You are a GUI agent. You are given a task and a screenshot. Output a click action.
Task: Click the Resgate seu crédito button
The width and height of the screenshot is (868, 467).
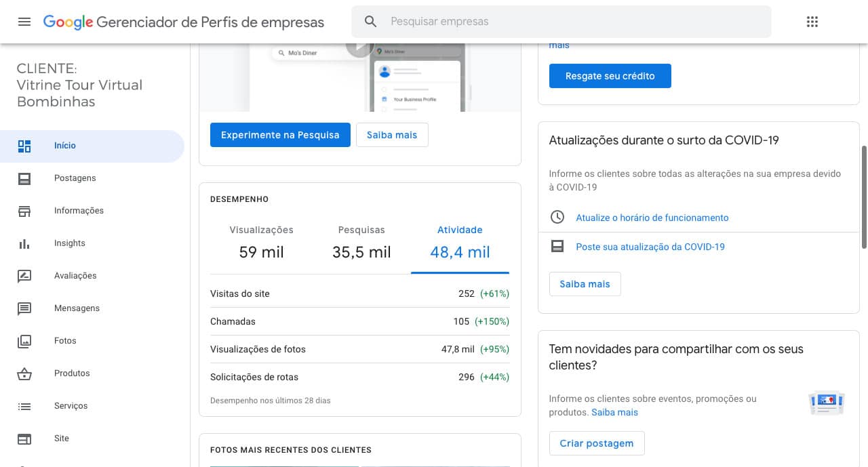click(x=610, y=76)
